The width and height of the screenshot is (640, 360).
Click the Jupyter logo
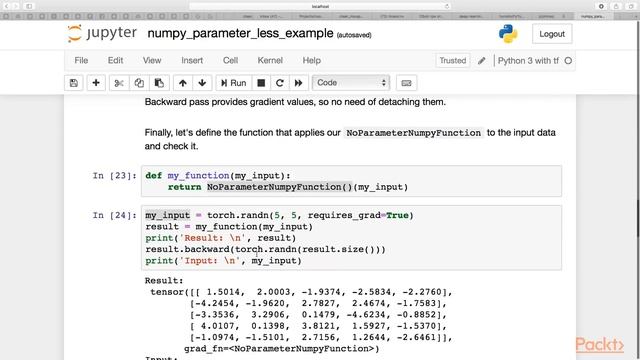pyautogui.click(x=102, y=33)
